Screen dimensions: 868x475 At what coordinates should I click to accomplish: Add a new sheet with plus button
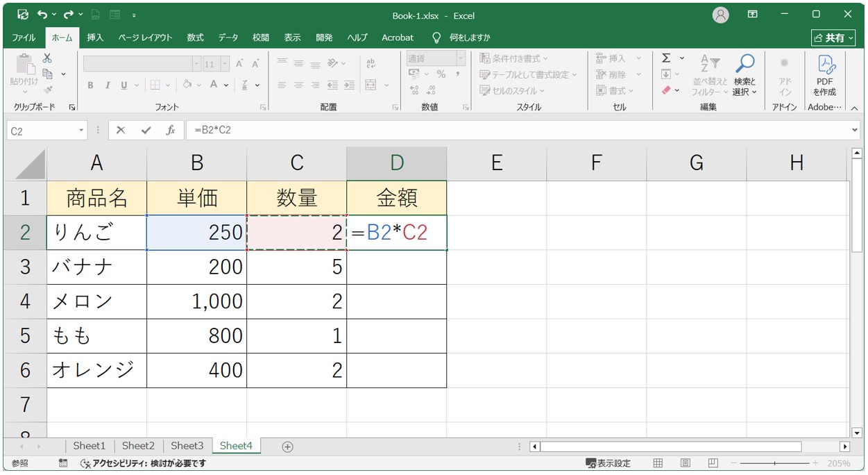288,447
